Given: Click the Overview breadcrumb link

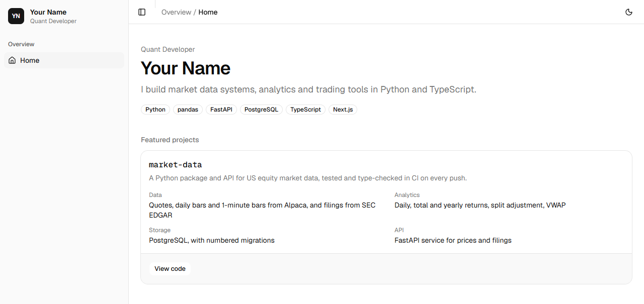Looking at the screenshot, I should pyautogui.click(x=176, y=12).
